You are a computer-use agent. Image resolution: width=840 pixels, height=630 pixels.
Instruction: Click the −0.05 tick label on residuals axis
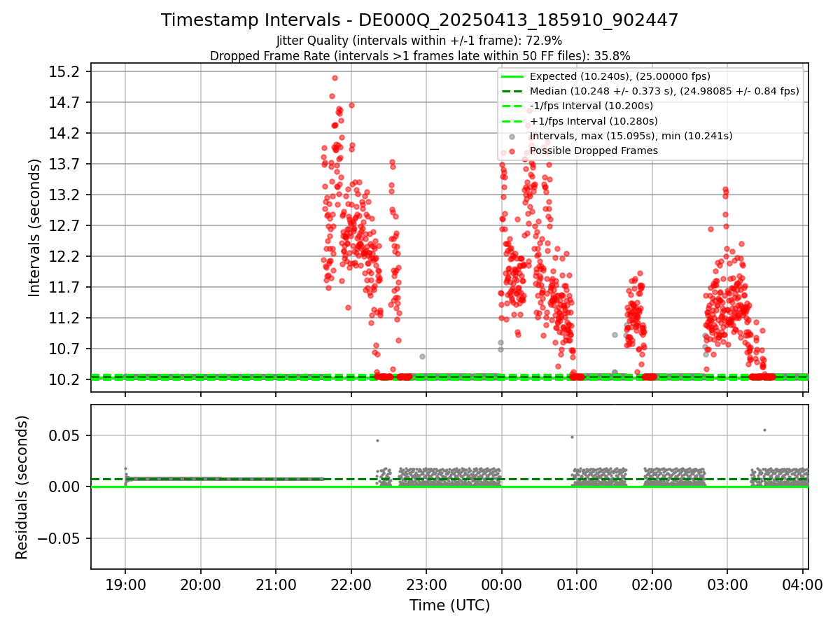click(x=60, y=539)
